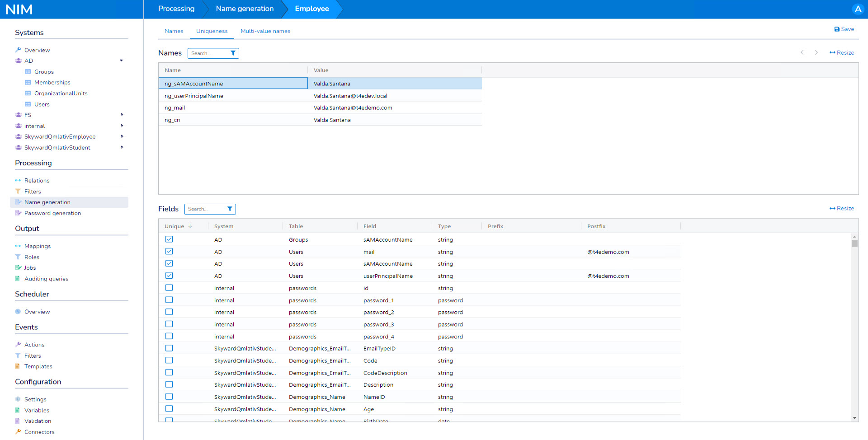Click the Save button

click(844, 29)
